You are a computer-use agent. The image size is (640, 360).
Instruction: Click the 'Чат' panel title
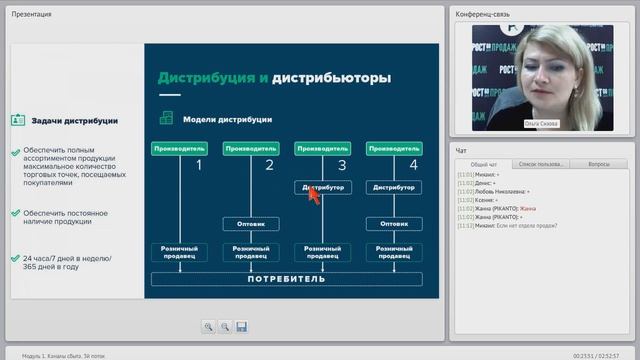pyautogui.click(x=461, y=151)
